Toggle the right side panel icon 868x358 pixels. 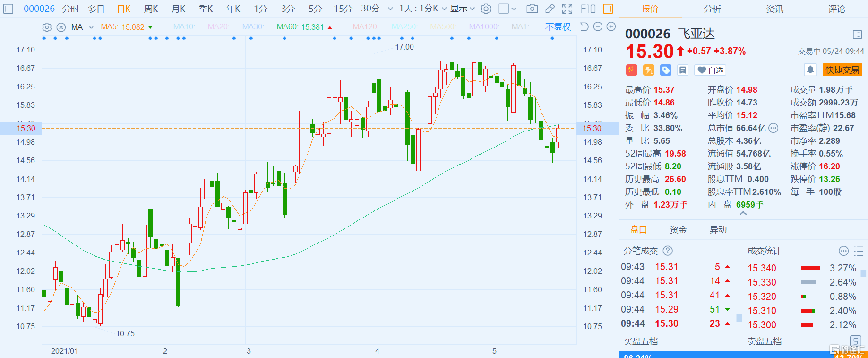coord(608,9)
